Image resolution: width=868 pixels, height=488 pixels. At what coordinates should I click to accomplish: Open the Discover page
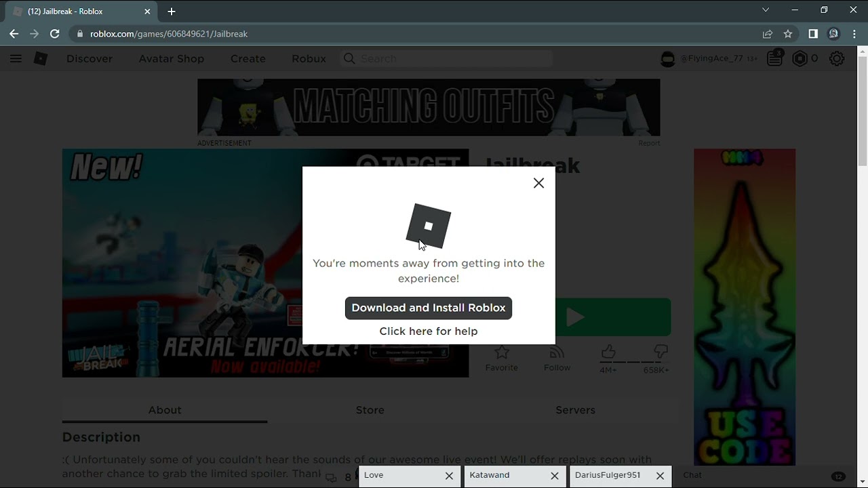90,59
